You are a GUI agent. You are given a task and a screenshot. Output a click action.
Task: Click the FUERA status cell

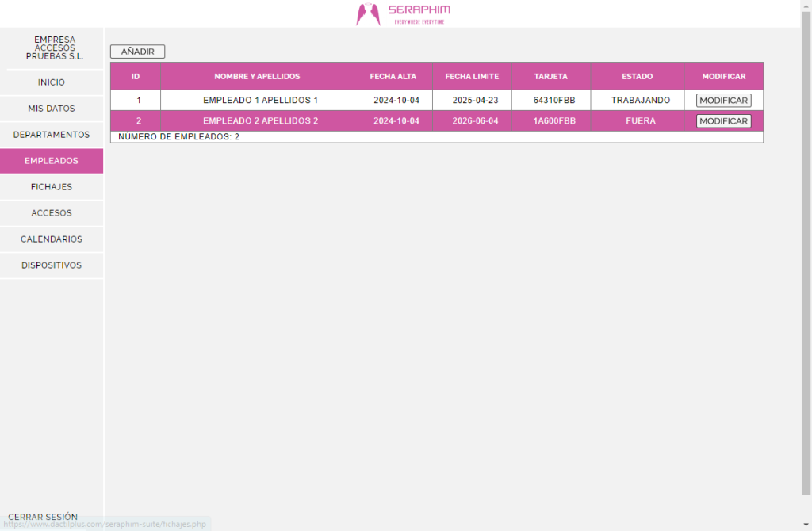(638, 121)
